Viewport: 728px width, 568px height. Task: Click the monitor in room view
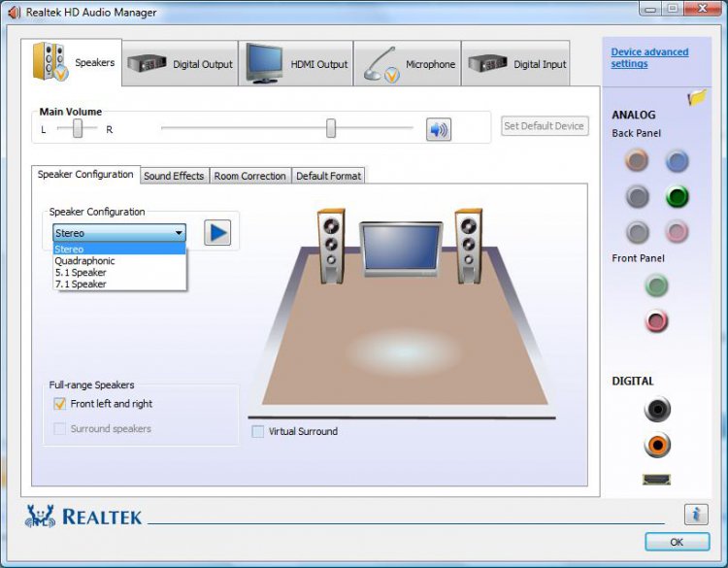(401, 250)
